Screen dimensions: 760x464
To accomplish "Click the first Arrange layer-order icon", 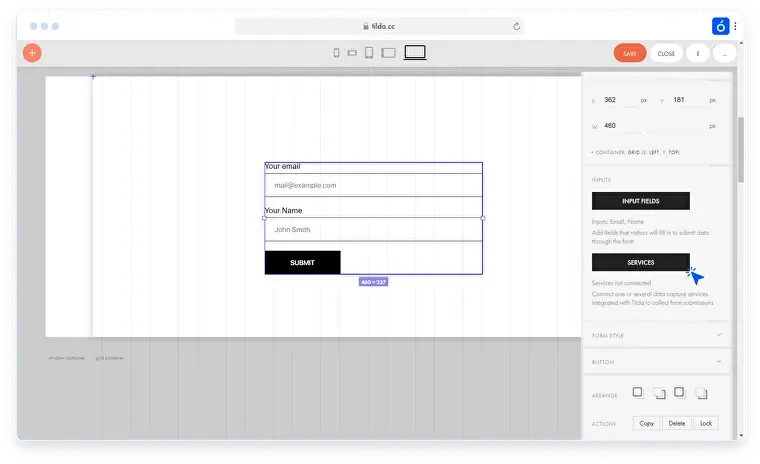I will [638, 392].
